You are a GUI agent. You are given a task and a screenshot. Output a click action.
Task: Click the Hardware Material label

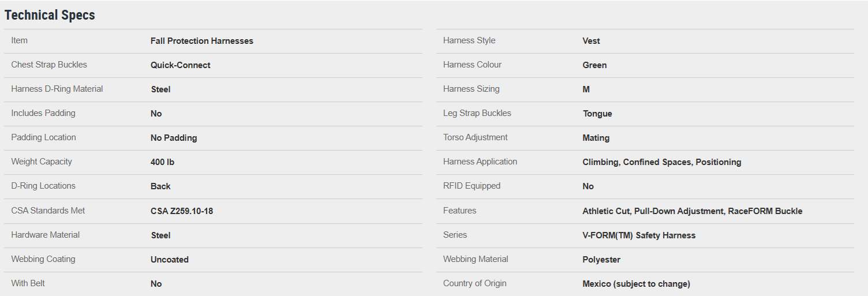coord(46,235)
